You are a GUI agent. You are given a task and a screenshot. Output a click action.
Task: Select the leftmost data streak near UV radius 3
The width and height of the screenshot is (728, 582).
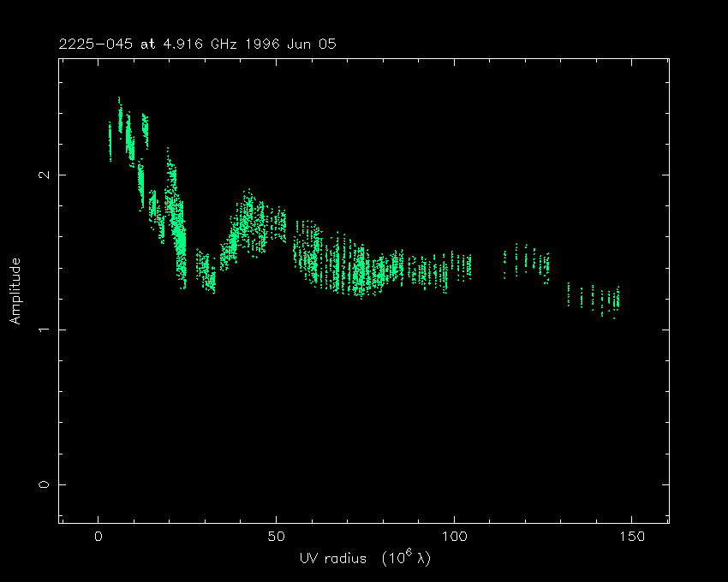click(110, 141)
